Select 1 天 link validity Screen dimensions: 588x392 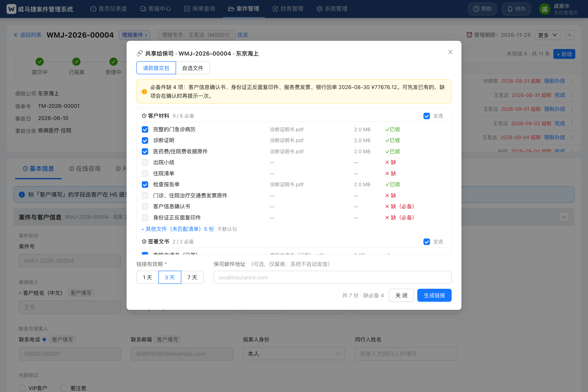[x=148, y=277]
